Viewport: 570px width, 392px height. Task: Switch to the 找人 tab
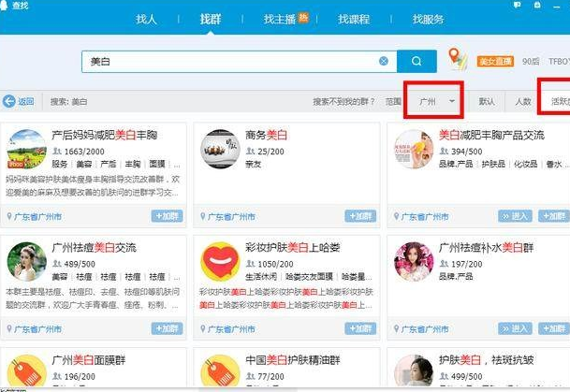147,19
